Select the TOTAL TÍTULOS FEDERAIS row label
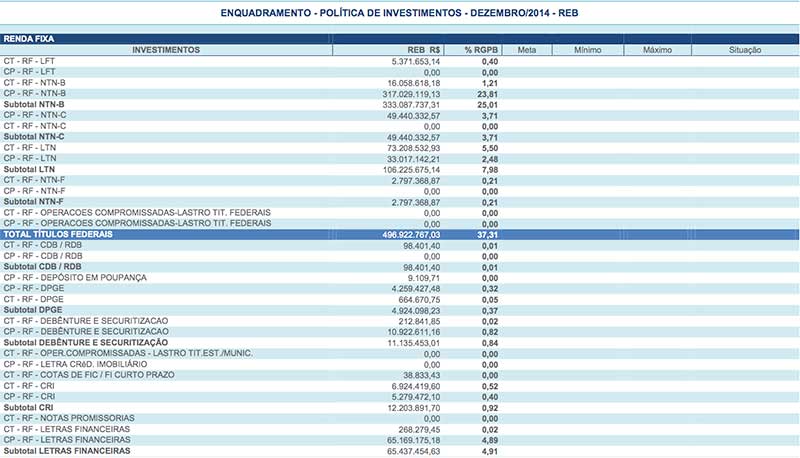Screen dimensions: 800x458 (58, 234)
